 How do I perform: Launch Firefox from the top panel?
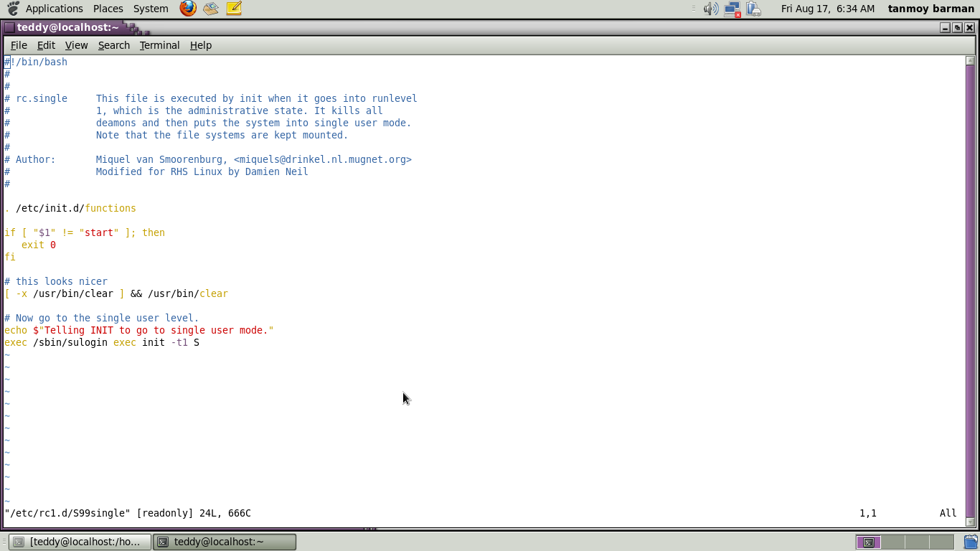point(187,8)
